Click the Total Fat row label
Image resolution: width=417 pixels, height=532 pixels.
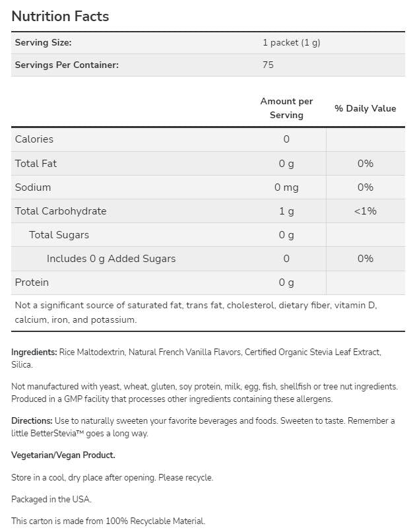point(36,164)
